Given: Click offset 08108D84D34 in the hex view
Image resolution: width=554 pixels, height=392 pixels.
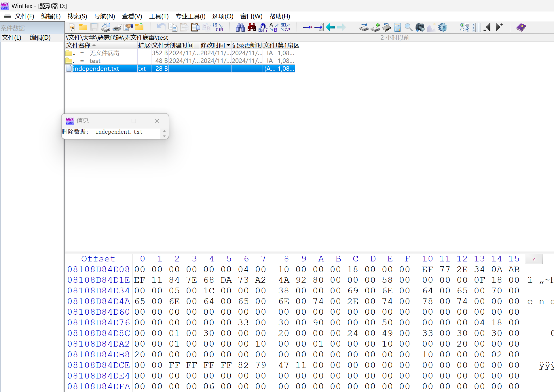Looking at the screenshot, I should point(98,291).
